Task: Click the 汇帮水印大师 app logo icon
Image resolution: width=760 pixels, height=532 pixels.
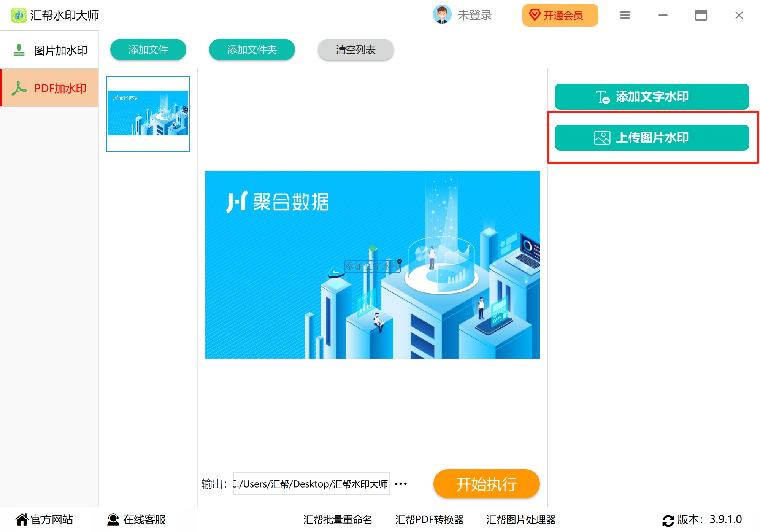Action: 19,15
